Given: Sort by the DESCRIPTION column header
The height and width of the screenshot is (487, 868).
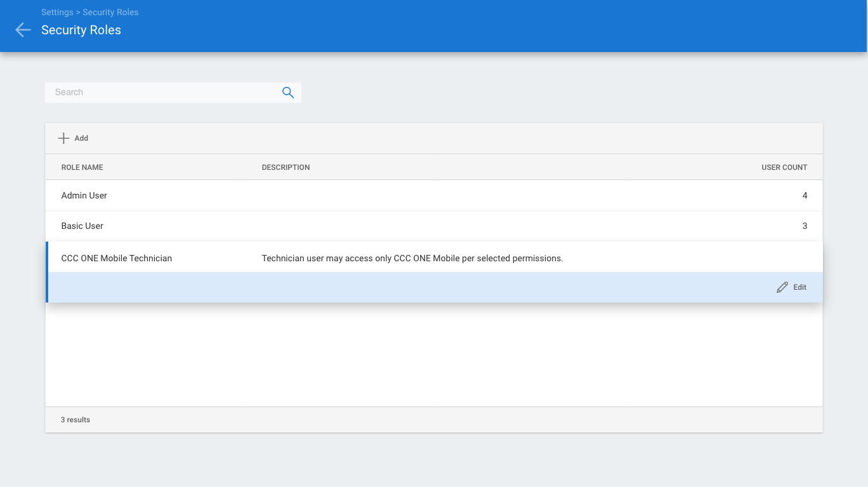Looking at the screenshot, I should pyautogui.click(x=286, y=167).
